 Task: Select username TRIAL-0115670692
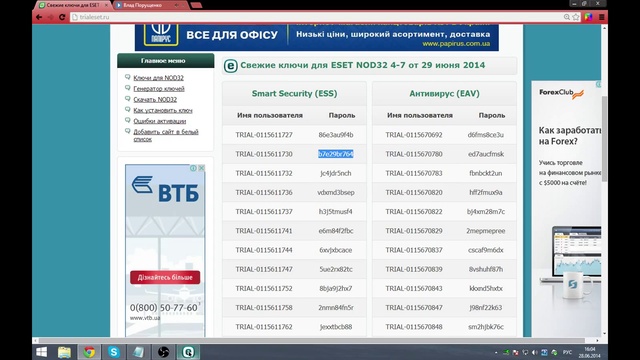(x=414, y=135)
